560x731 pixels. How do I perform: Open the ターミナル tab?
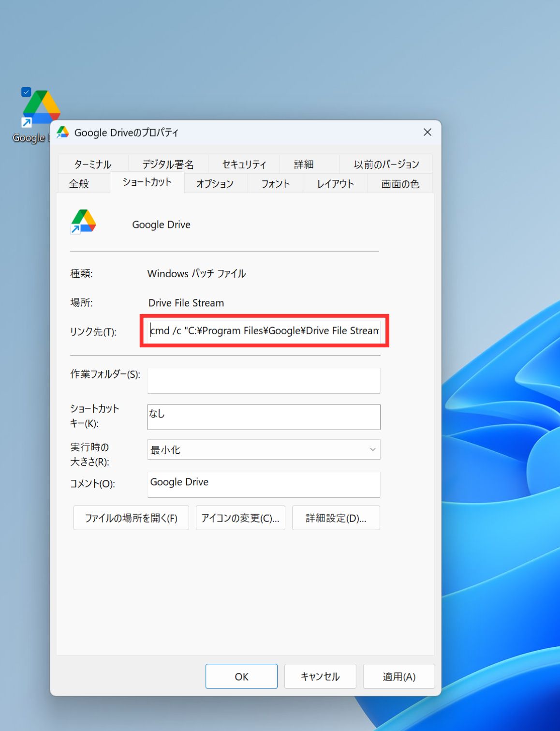[92, 164]
